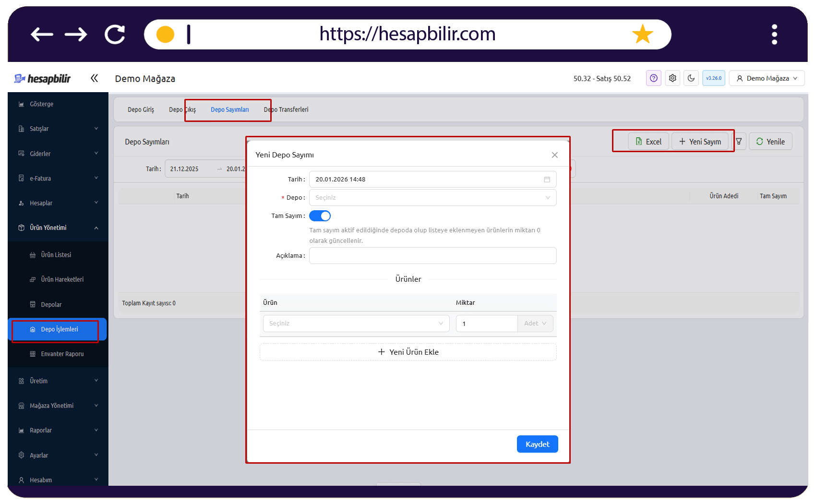The image size is (816, 504).
Task: Click the Açıklama input field
Action: (x=432, y=256)
